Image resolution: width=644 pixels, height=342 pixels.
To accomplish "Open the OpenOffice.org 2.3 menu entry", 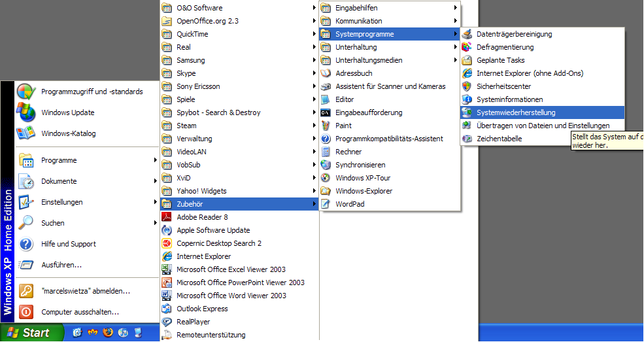I will 239,21.
